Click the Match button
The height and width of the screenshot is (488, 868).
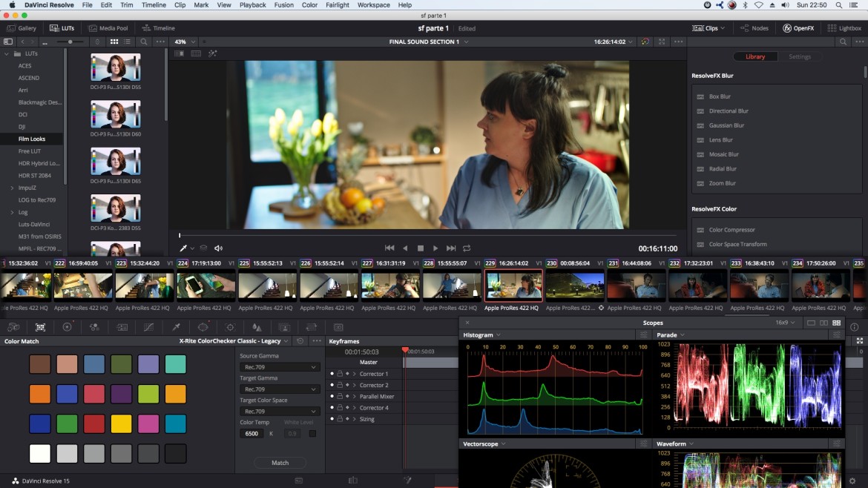(x=280, y=463)
